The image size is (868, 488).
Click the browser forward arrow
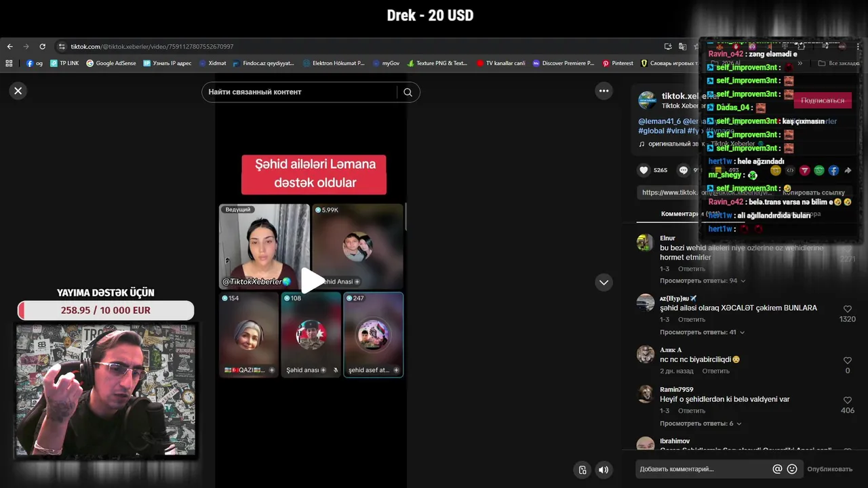click(x=26, y=47)
